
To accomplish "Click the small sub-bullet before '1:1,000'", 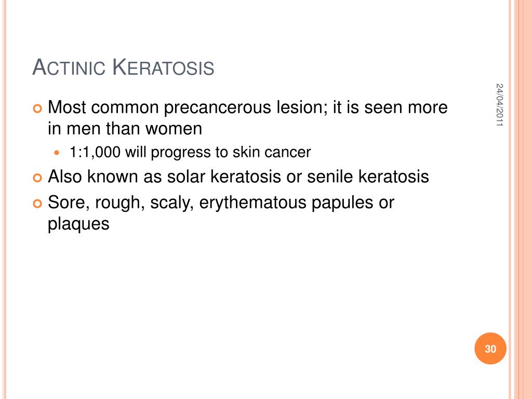I will pos(57,153).
